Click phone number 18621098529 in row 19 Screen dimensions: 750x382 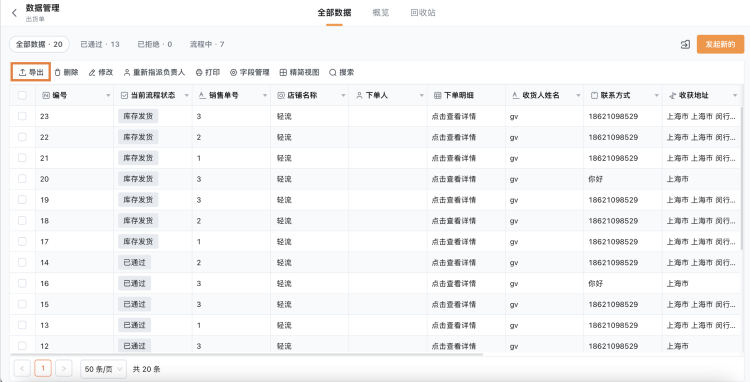click(613, 200)
